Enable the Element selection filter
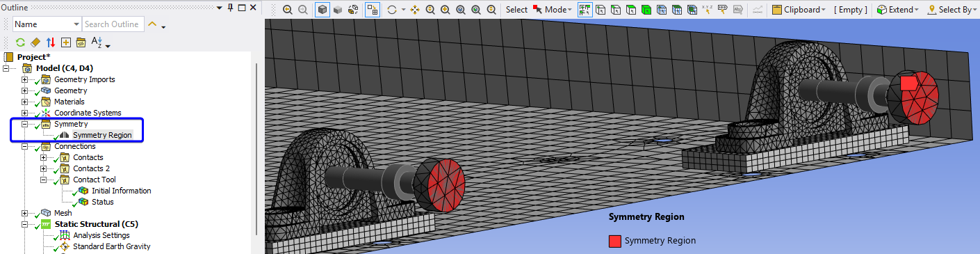This screenshot has height=254, width=980. (692, 10)
